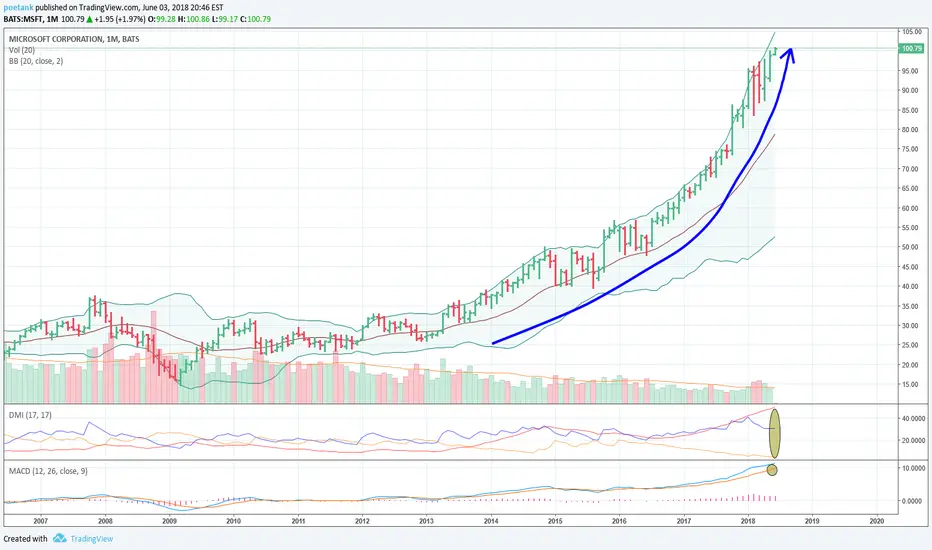This screenshot has height=550, width=932.
Task: Open the TradingView link beside the logo
Action: coord(92,539)
